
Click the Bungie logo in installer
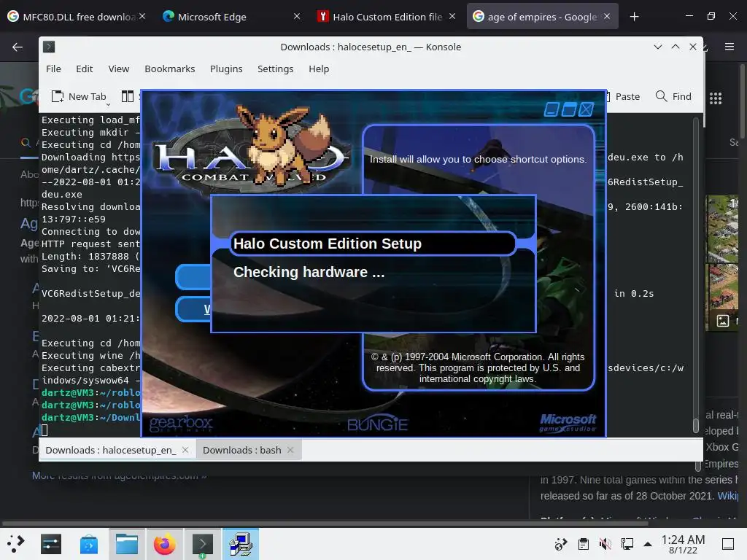click(377, 424)
